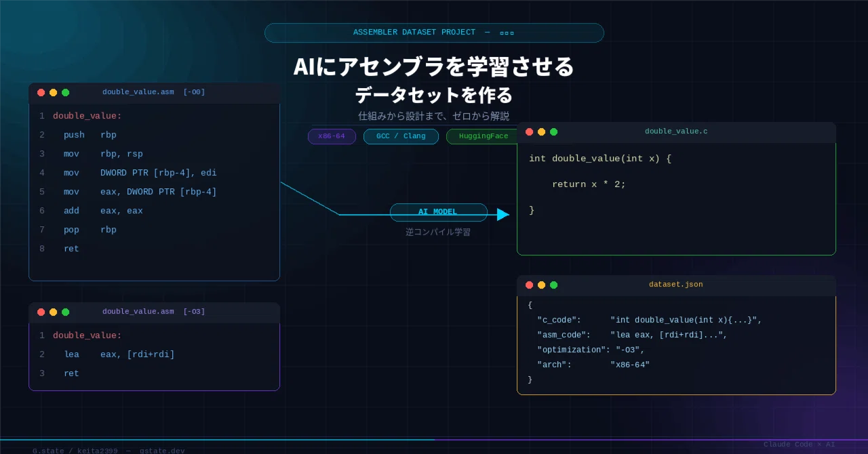Click the "c_code" entry in dataset.json
Viewport: 868px width, 454px height.
(x=650, y=320)
